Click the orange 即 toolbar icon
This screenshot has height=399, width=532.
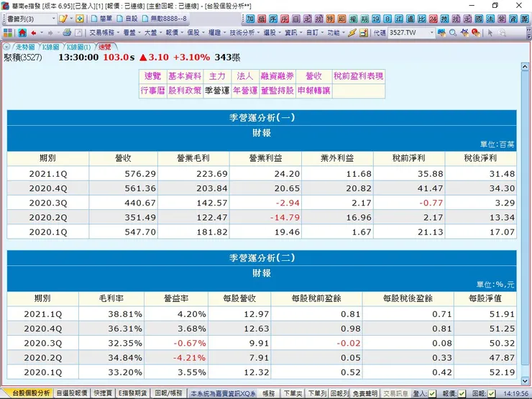pos(341,19)
